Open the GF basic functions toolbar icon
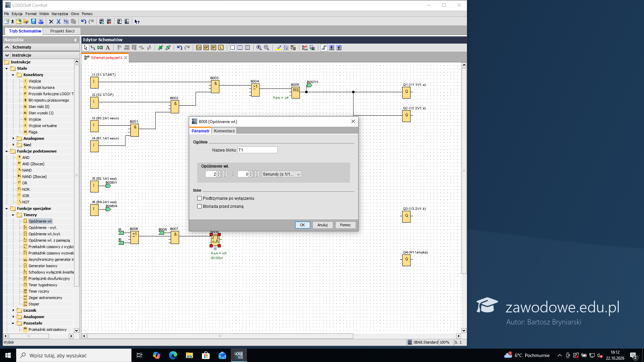644x362 pixels. click(206, 48)
